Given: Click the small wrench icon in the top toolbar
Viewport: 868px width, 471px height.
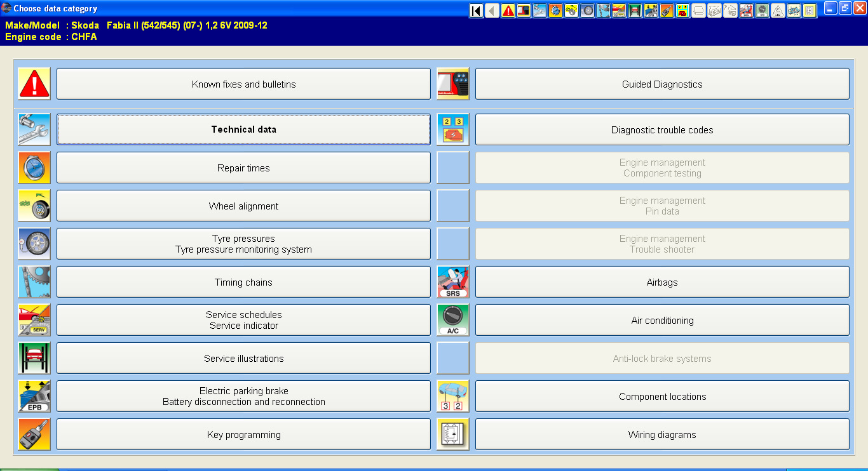Looking at the screenshot, I should point(539,11).
